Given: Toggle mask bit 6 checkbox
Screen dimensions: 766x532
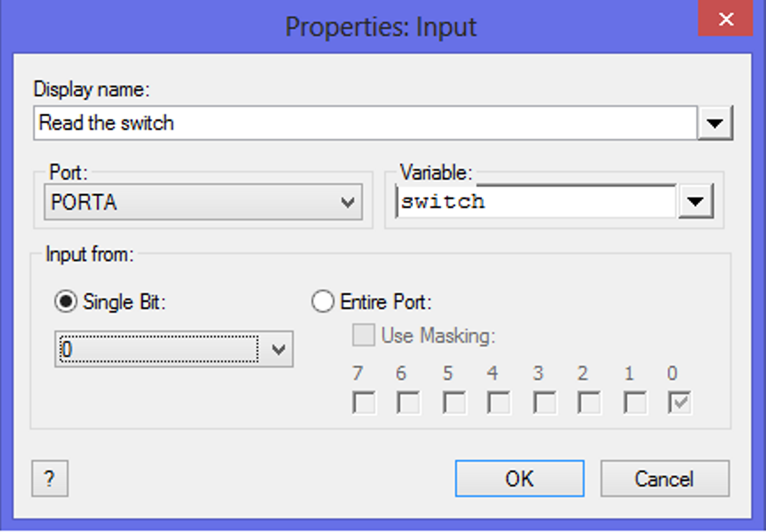Looking at the screenshot, I should 409,403.
